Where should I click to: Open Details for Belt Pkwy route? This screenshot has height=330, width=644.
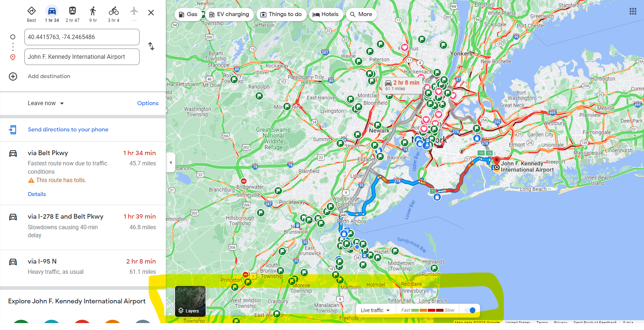coord(37,194)
